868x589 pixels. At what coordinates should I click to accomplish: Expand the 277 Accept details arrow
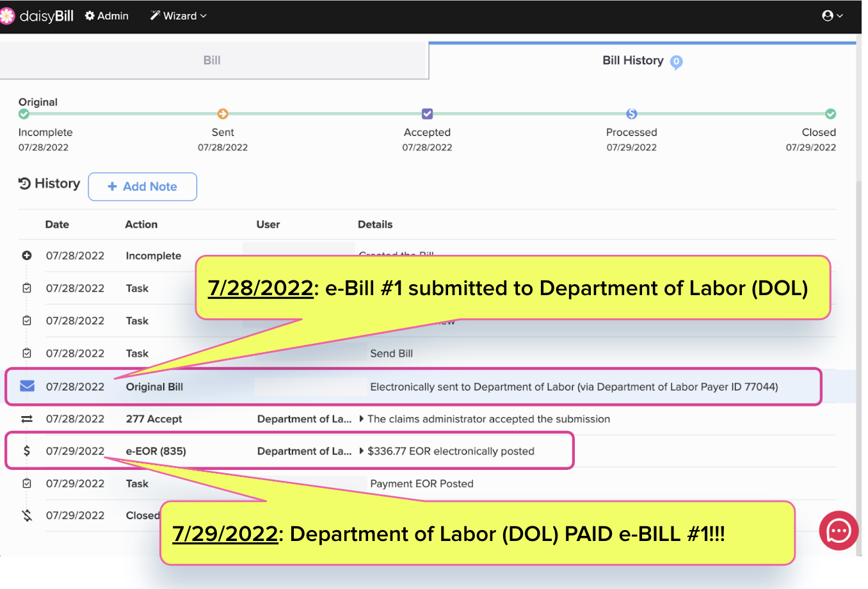click(362, 419)
